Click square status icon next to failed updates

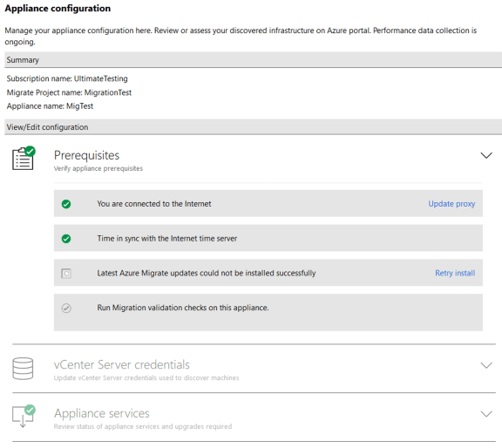click(x=66, y=273)
